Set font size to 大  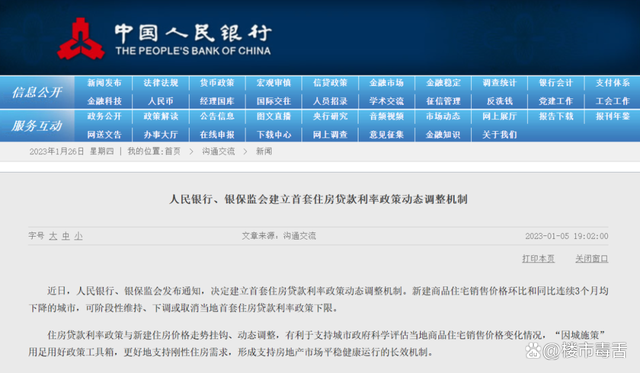(x=53, y=236)
